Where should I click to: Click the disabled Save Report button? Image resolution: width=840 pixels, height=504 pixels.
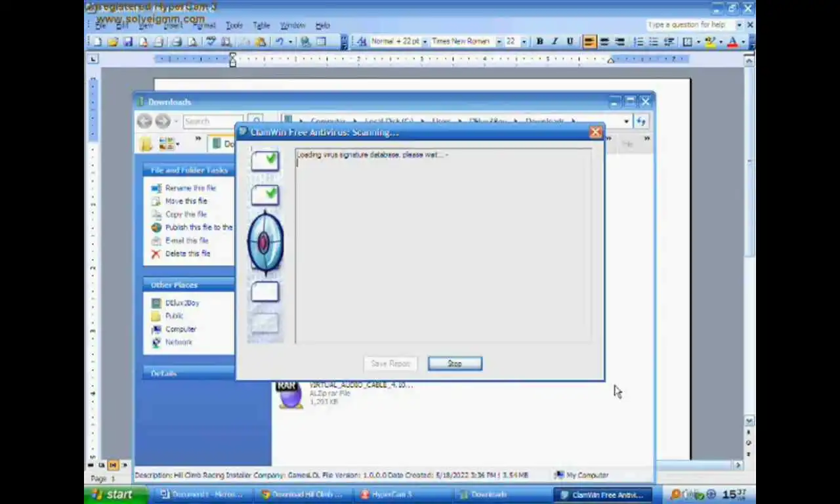coord(390,364)
